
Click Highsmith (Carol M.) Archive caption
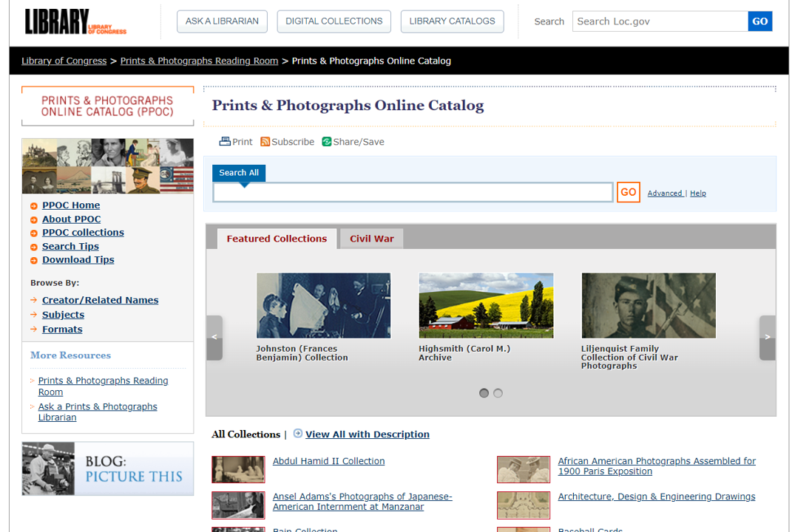coord(464,353)
